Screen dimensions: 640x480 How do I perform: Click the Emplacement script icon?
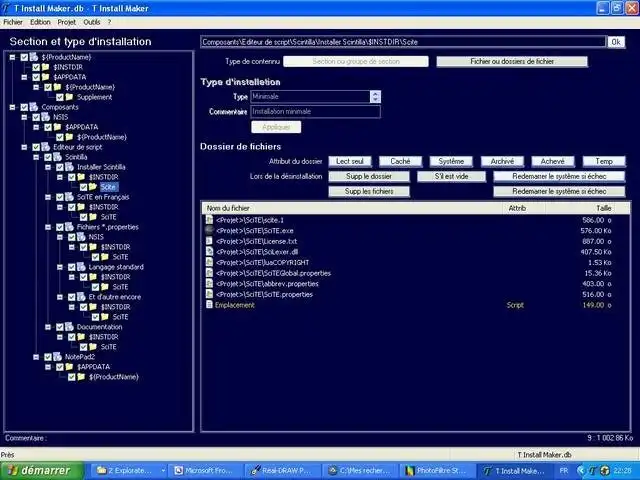[x=209, y=305]
